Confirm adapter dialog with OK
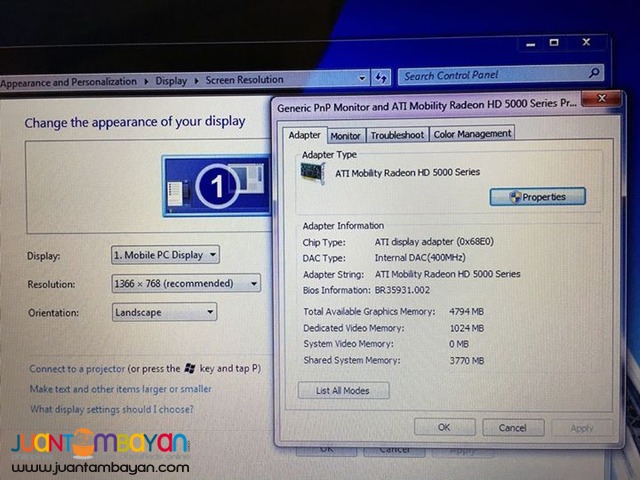 444,427
